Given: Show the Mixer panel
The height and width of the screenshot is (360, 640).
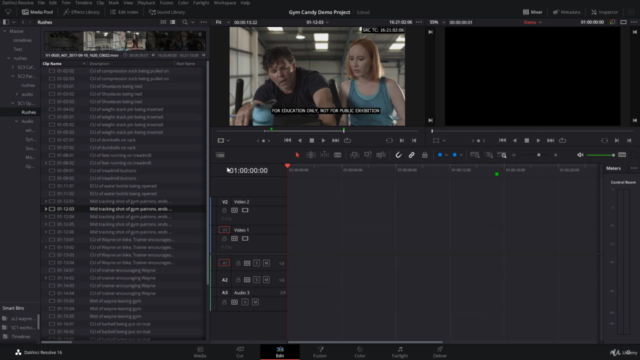Looking at the screenshot, I should point(533,12).
